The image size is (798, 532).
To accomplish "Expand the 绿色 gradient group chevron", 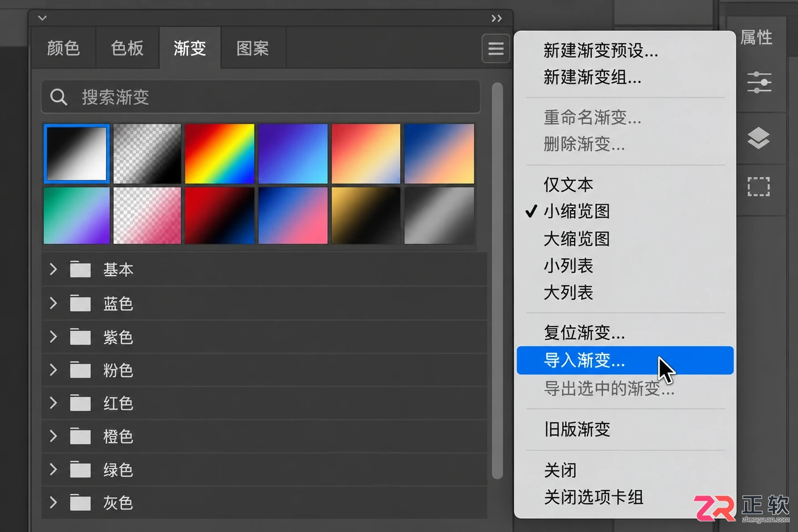I will [x=53, y=469].
